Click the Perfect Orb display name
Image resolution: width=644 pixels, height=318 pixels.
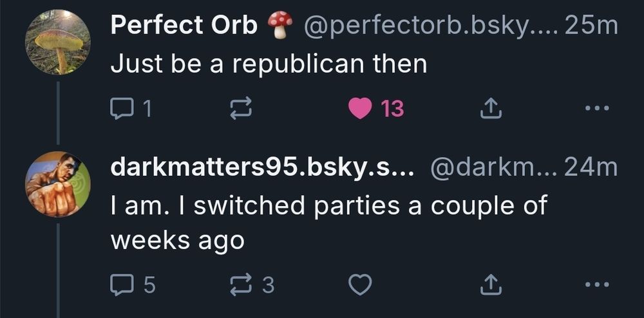click(x=184, y=25)
